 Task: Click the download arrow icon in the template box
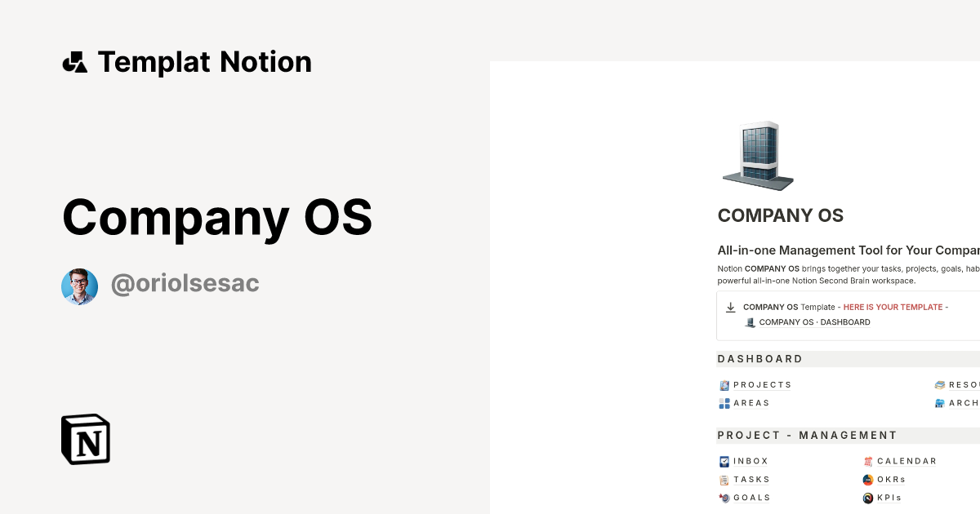[x=731, y=307]
